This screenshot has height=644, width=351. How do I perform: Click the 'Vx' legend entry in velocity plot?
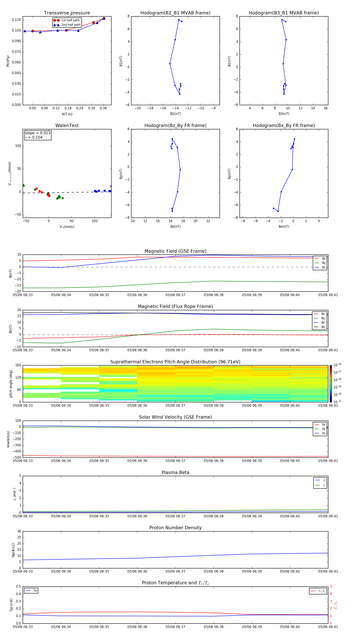click(320, 424)
